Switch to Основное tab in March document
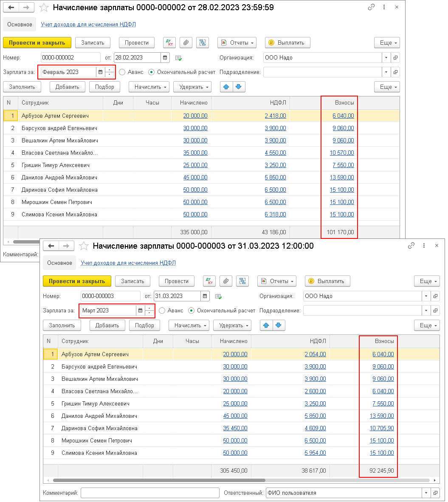The height and width of the screenshot is (502, 448). tap(59, 263)
